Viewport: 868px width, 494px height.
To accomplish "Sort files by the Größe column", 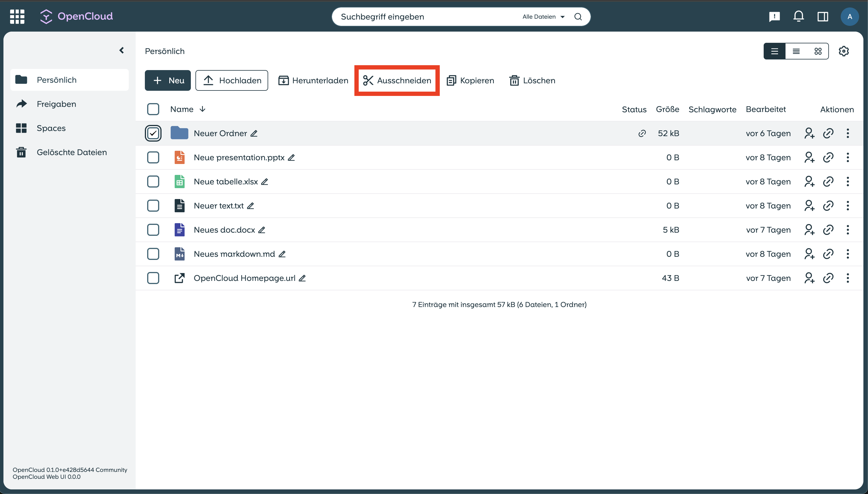I will (667, 109).
